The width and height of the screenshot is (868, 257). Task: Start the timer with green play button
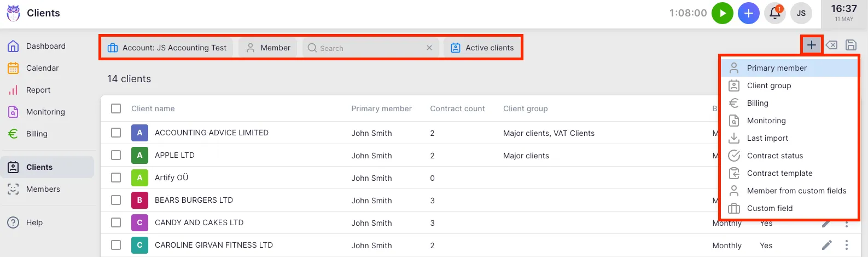(722, 13)
